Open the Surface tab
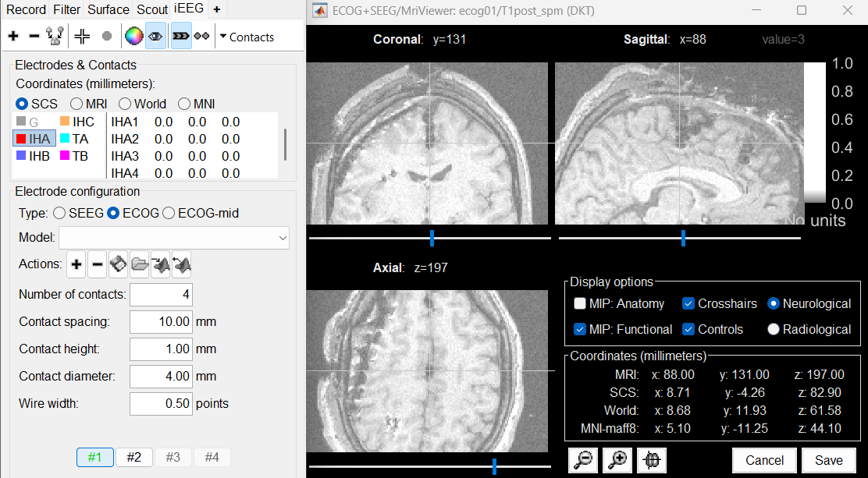Image resolution: width=868 pixels, height=478 pixels. [108, 9]
